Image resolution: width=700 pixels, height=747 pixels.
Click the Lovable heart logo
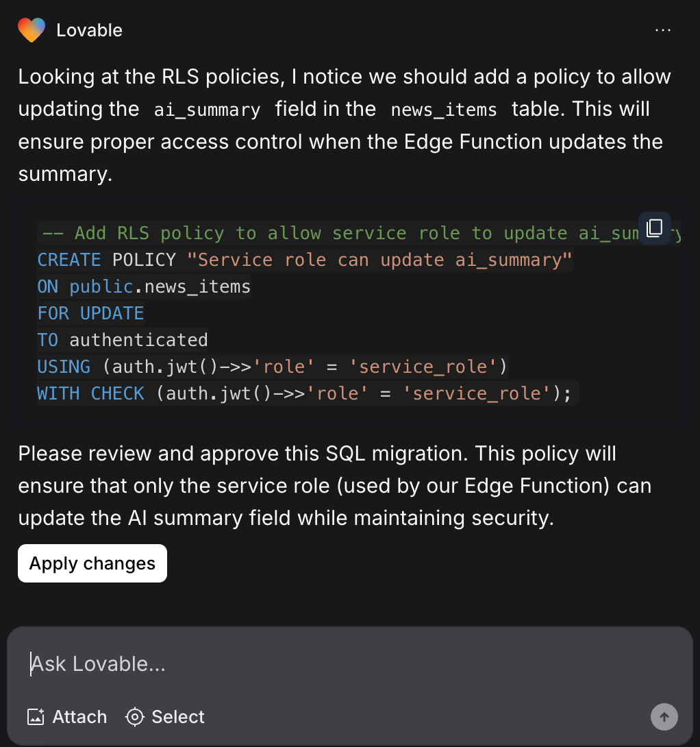tap(31, 29)
